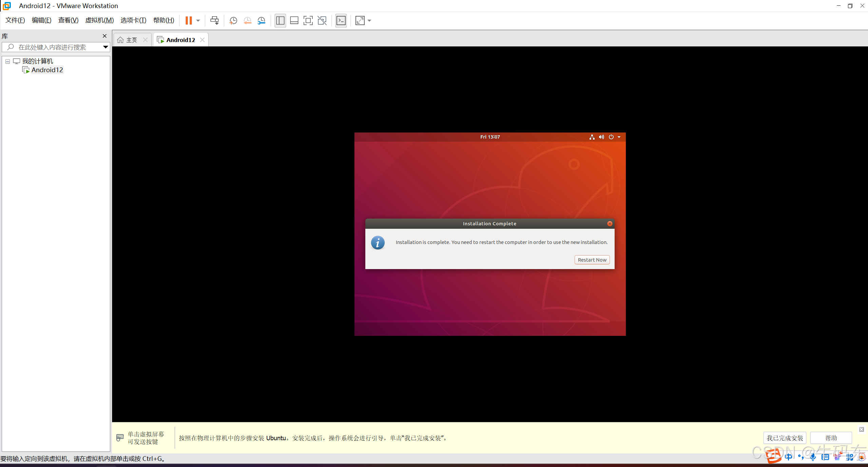868x467 pixels.
Task: Toggle the library sidebar panel
Action: pos(280,21)
